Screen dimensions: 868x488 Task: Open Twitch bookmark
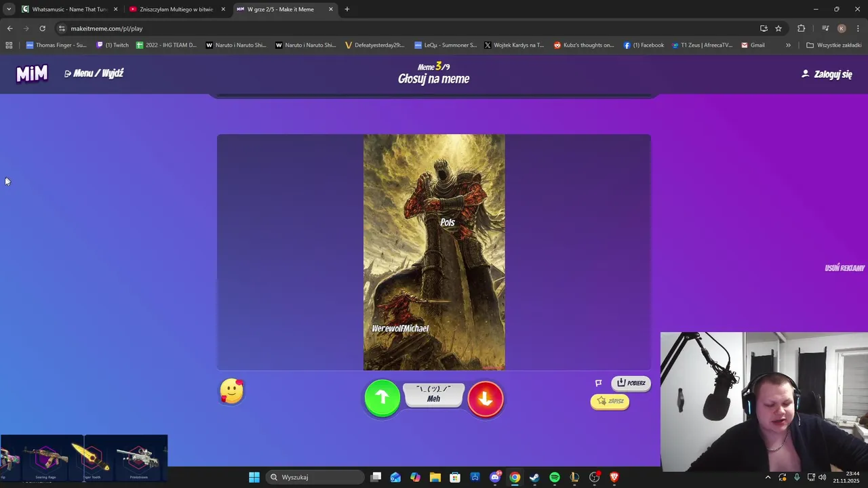[x=113, y=45]
